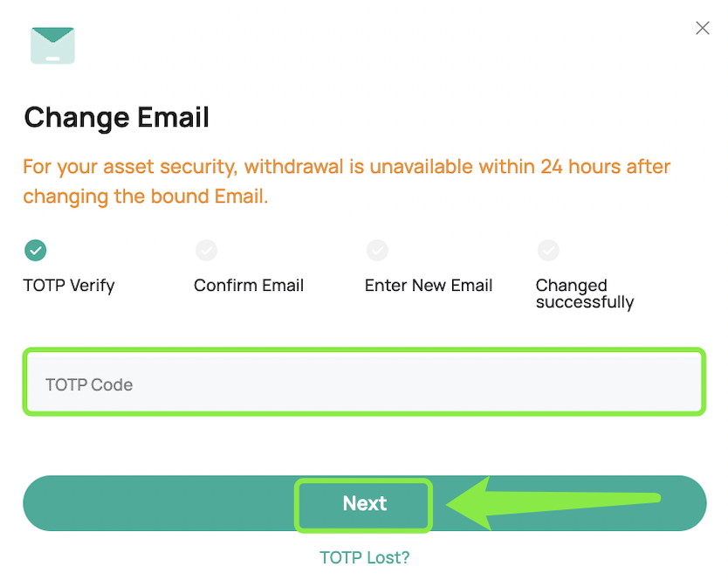Click inside the TOTP Code input field
728x580 pixels.
click(363, 382)
